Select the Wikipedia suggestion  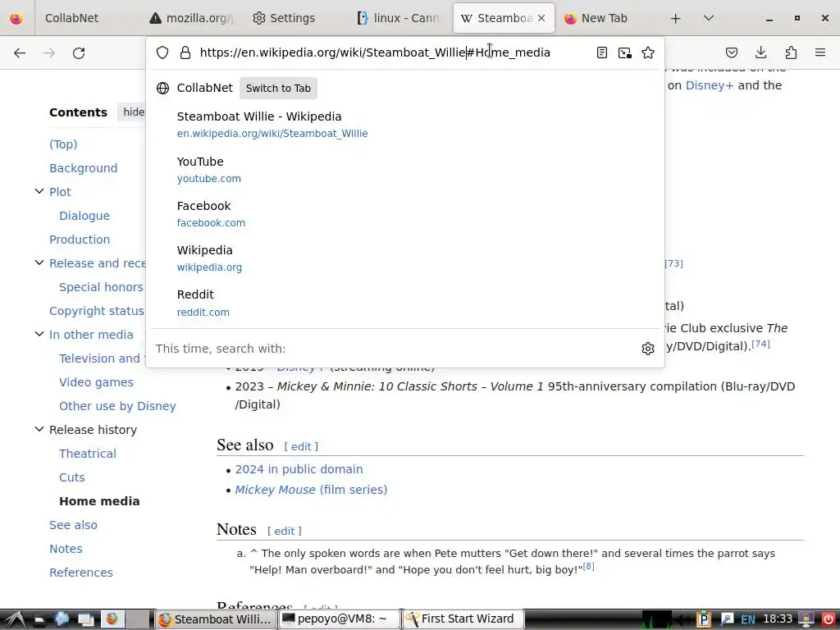pos(405,258)
